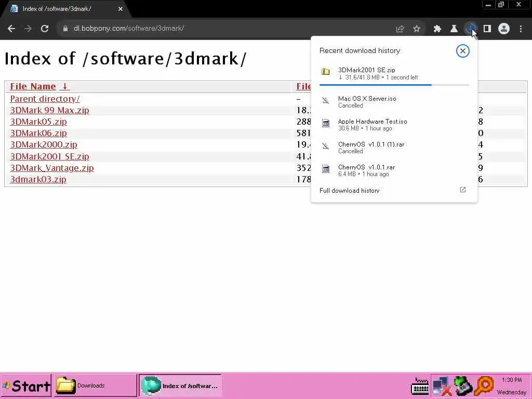Image resolution: width=532 pixels, height=399 pixels.
Task: Click the share page icon
Action: (400, 29)
